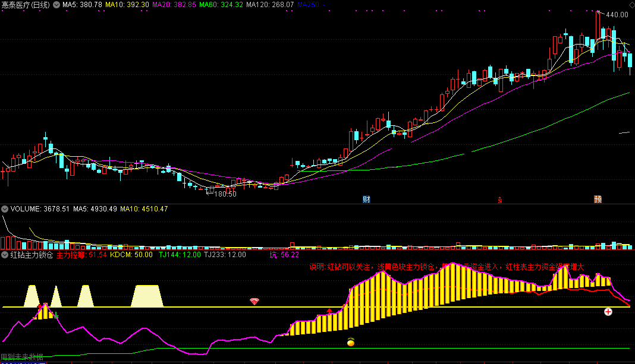This screenshot has width=635, height=364.
Task: Open the main chart indicator dropdown beside 惠泰医疗
Action: click(56, 5)
